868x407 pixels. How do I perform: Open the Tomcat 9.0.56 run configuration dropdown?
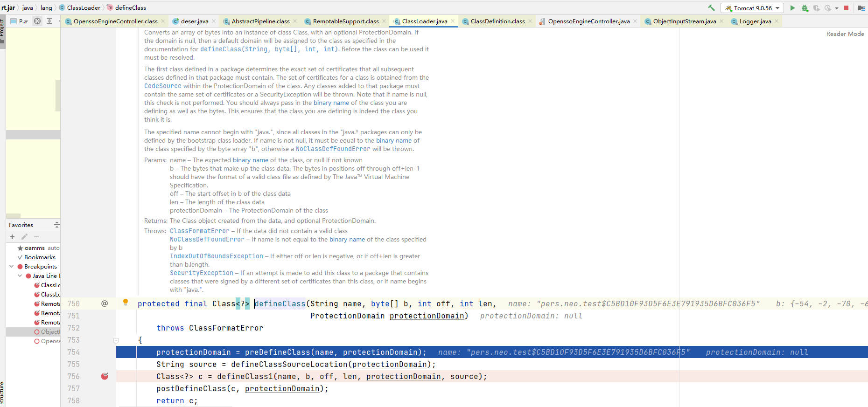coord(752,8)
